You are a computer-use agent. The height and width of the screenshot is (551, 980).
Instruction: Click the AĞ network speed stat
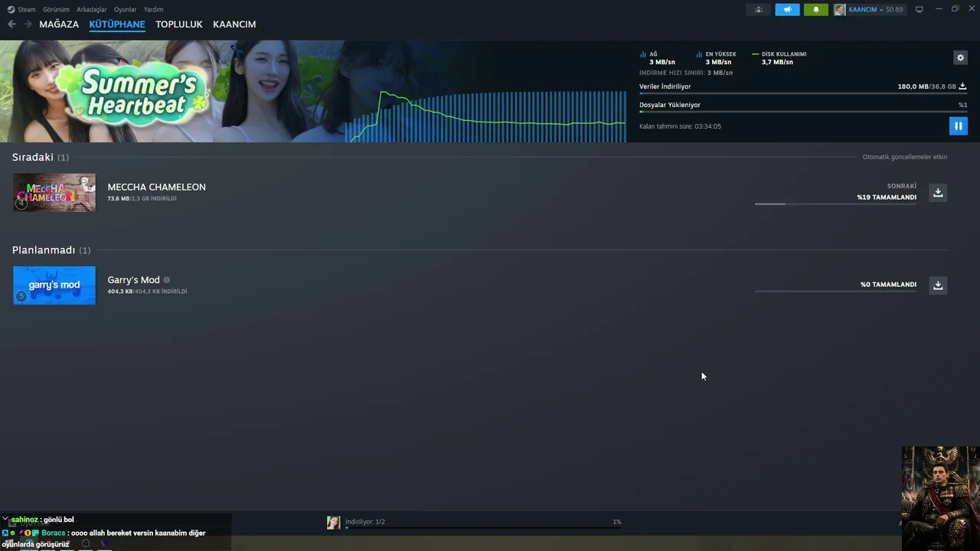point(658,58)
